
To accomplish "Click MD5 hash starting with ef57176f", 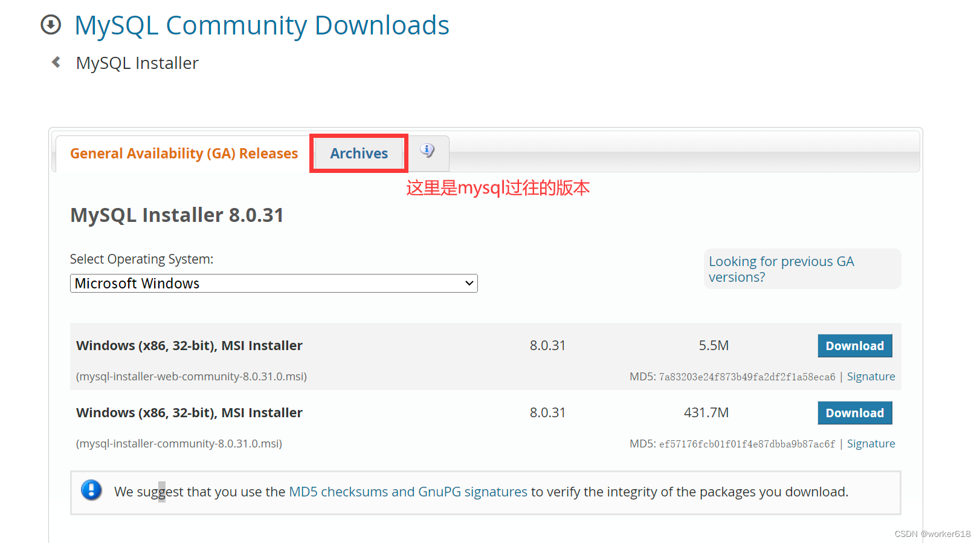I will [x=747, y=444].
